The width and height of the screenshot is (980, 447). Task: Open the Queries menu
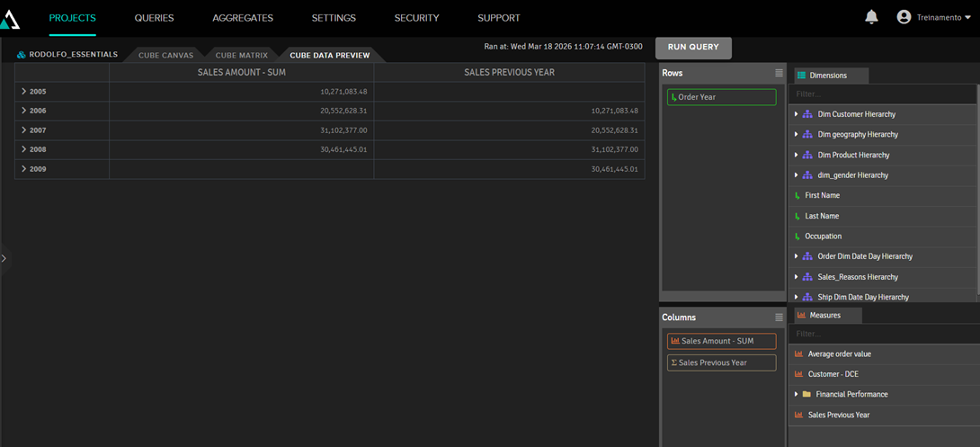(154, 18)
